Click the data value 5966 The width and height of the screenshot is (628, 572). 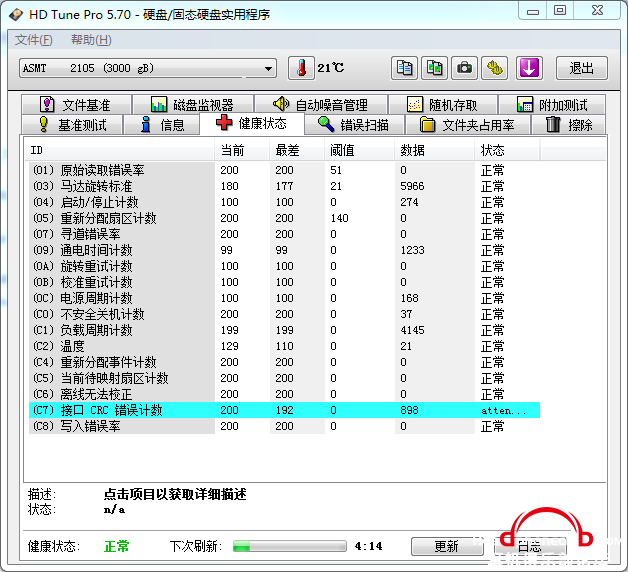[412, 186]
